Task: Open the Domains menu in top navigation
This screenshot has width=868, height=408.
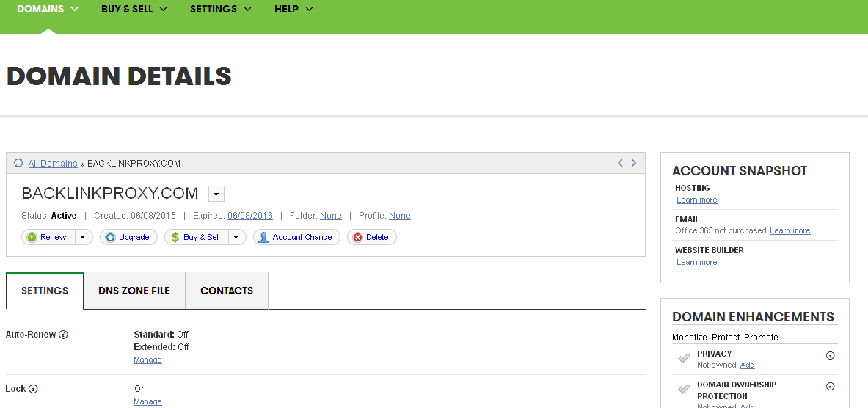Action: coord(48,9)
